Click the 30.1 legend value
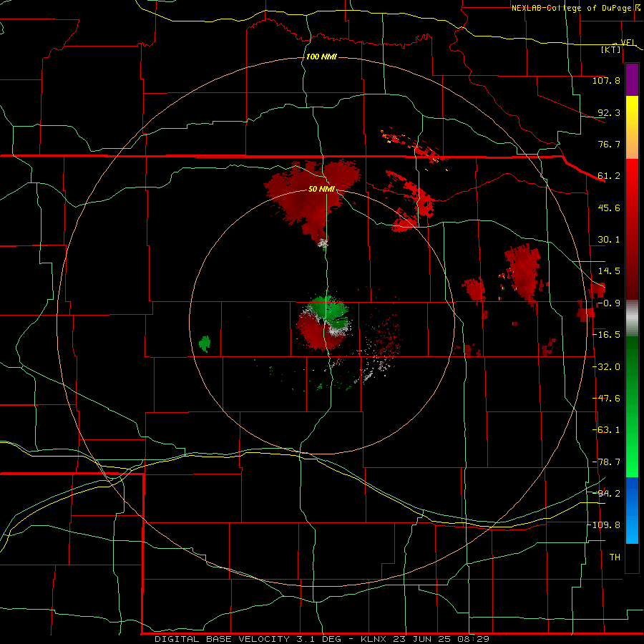Viewport: 644px width, 644px height. (609, 240)
